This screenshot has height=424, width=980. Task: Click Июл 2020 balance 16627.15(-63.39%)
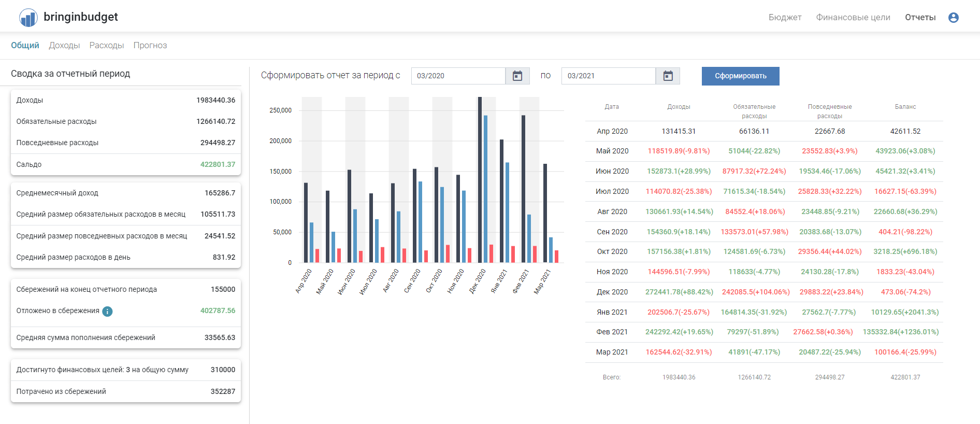tap(905, 192)
